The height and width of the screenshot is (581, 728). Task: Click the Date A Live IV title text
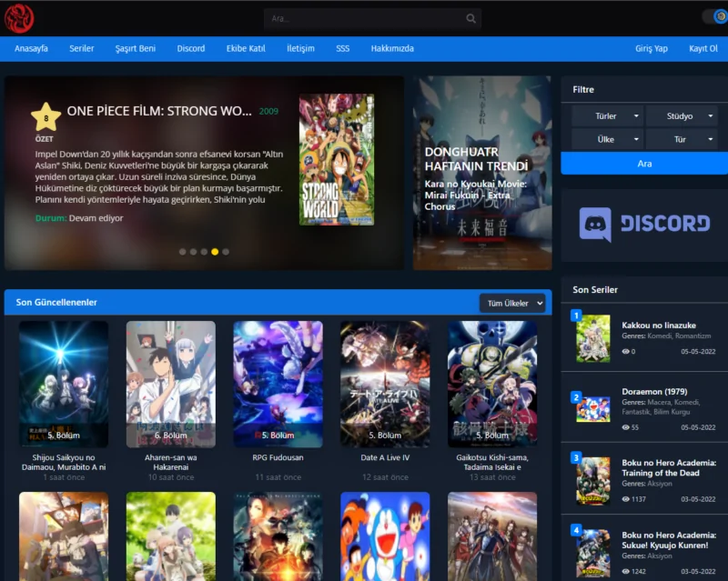pyautogui.click(x=385, y=457)
